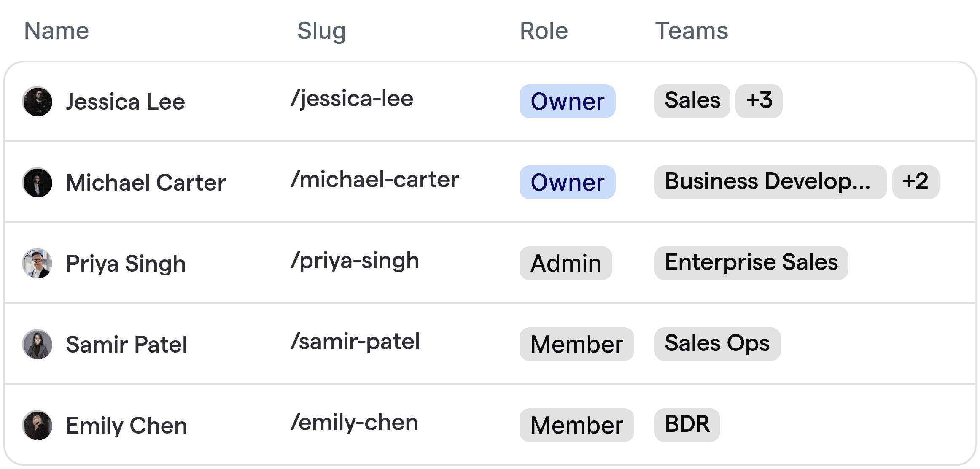Click Emily Chen's profile avatar
Image resolution: width=980 pixels, height=469 pixels.
(37, 425)
